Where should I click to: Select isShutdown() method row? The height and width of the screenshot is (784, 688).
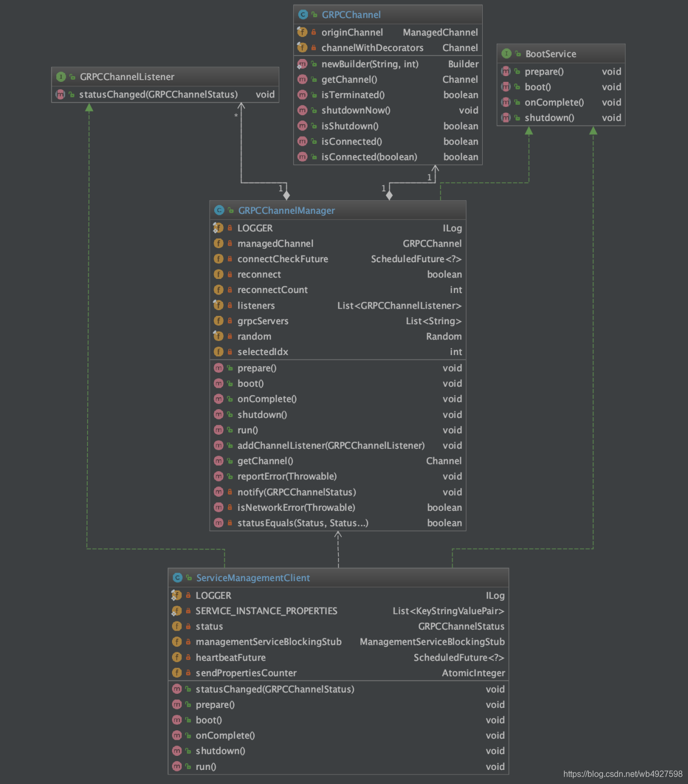coord(388,126)
